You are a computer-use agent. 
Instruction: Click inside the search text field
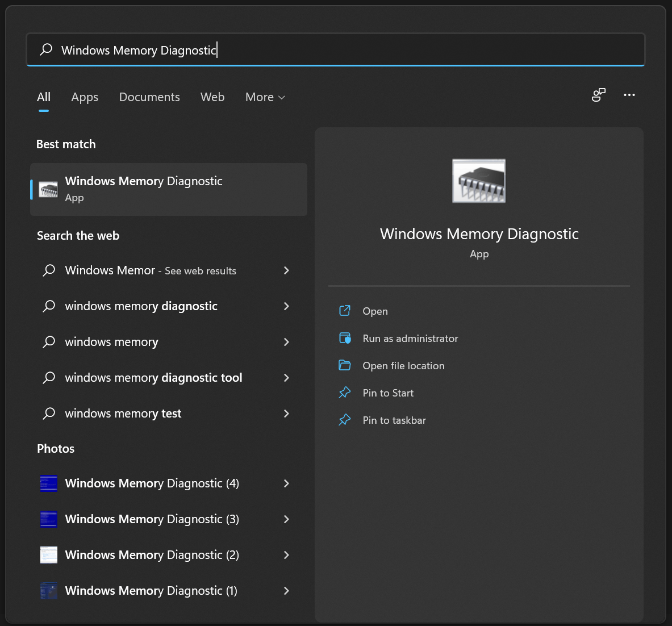398,50
